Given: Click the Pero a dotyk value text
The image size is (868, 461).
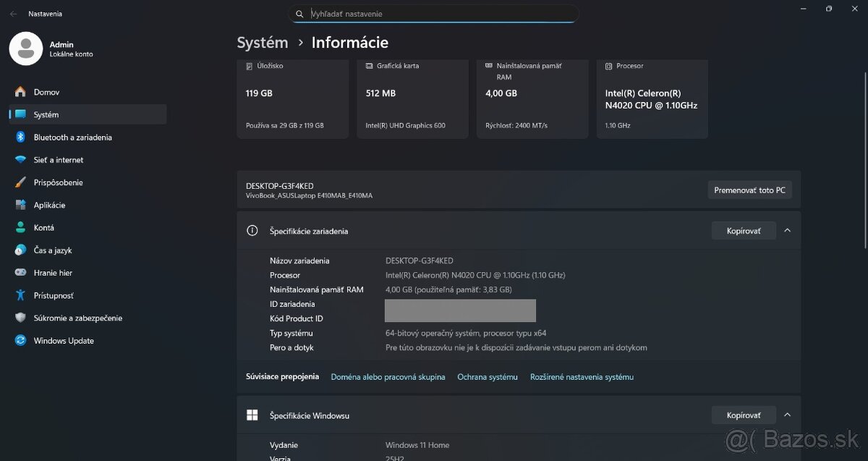Looking at the screenshot, I should point(516,347).
